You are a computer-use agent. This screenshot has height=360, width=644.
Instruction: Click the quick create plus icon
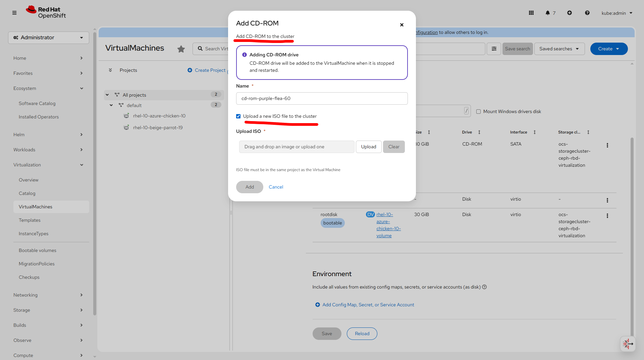(x=570, y=13)
